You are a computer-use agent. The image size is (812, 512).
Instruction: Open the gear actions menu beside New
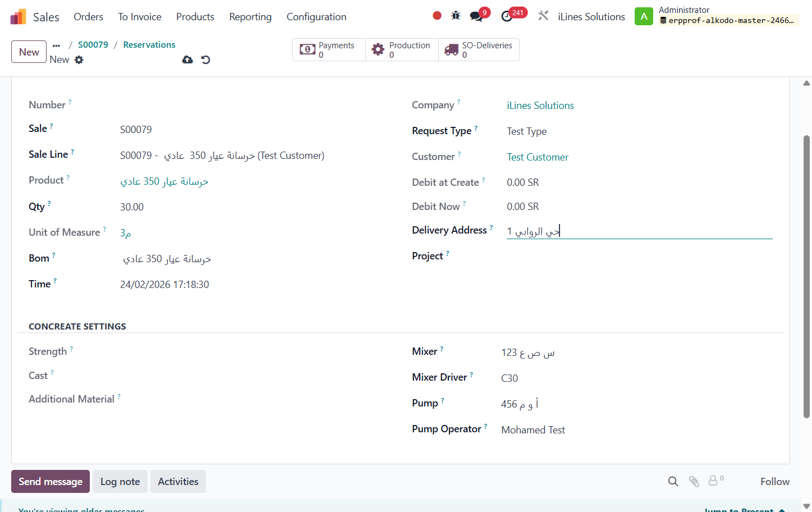(x=79, y=60)
